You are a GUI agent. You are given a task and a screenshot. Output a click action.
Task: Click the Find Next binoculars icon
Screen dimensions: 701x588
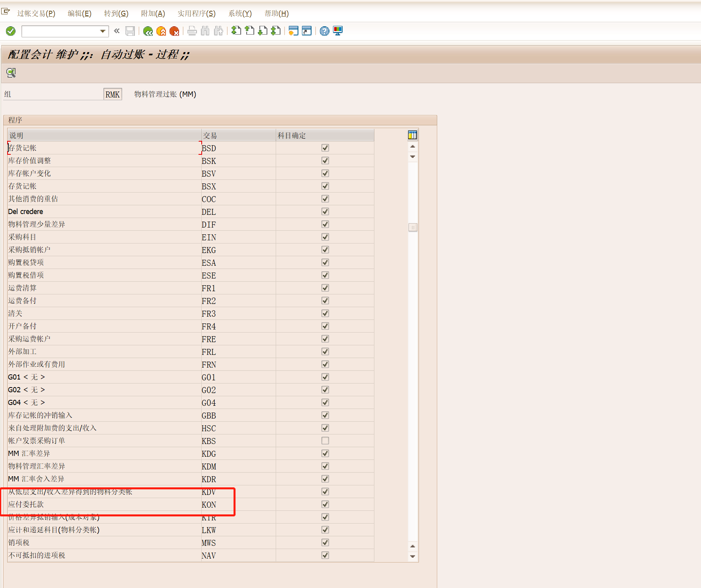(218, 31)
